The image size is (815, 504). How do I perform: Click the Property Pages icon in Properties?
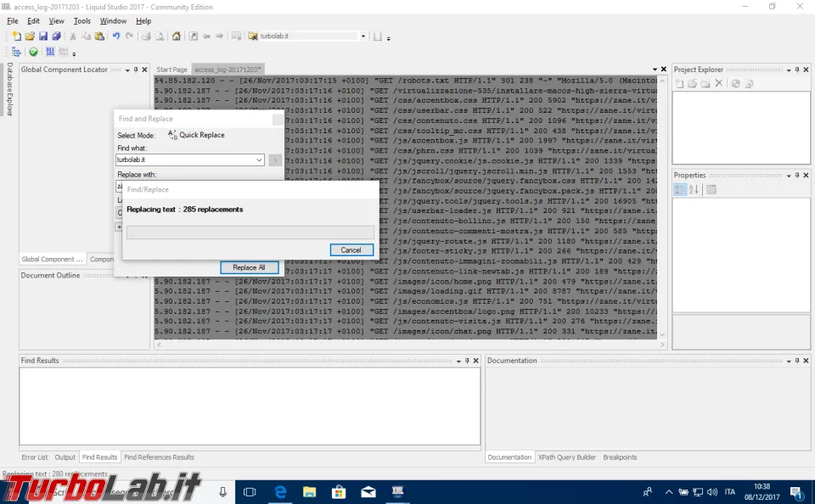pyautogui.click(x=711, y=190)
